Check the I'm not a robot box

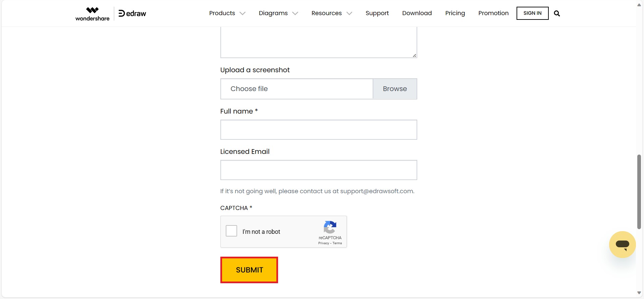(231, 231)
